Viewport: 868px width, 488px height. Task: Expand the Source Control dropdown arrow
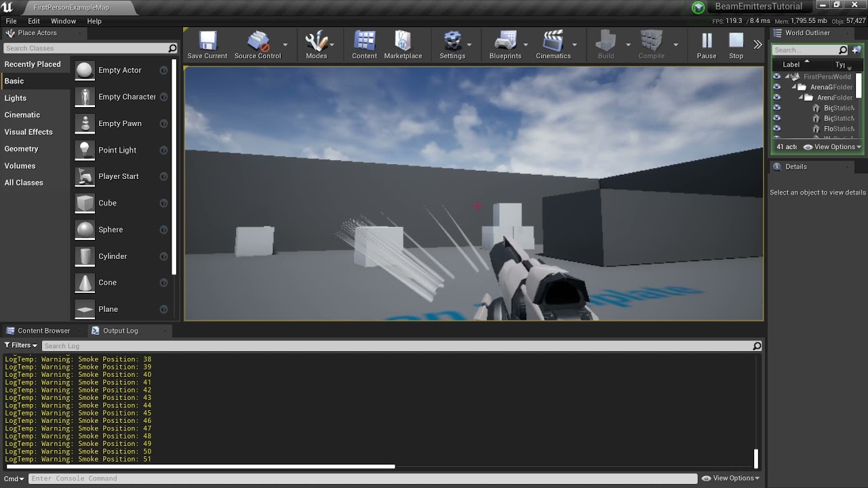285,45
